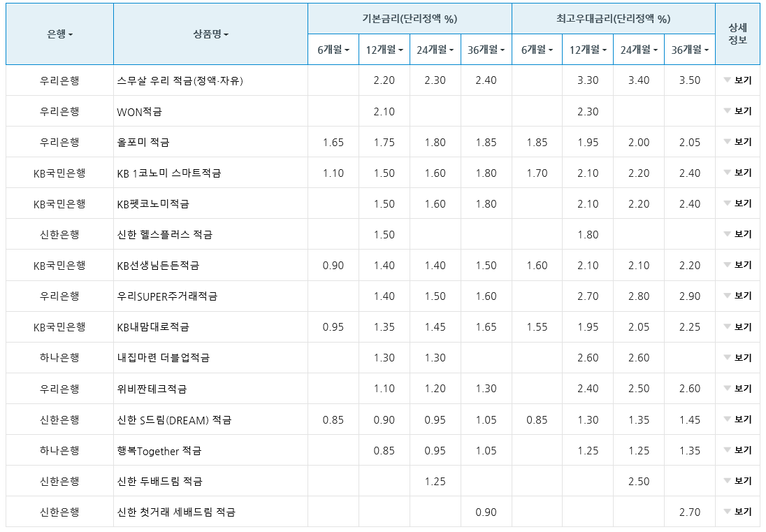Expand details for 신한 S드림(DREAM) 적금

click(x=737, y=419)
